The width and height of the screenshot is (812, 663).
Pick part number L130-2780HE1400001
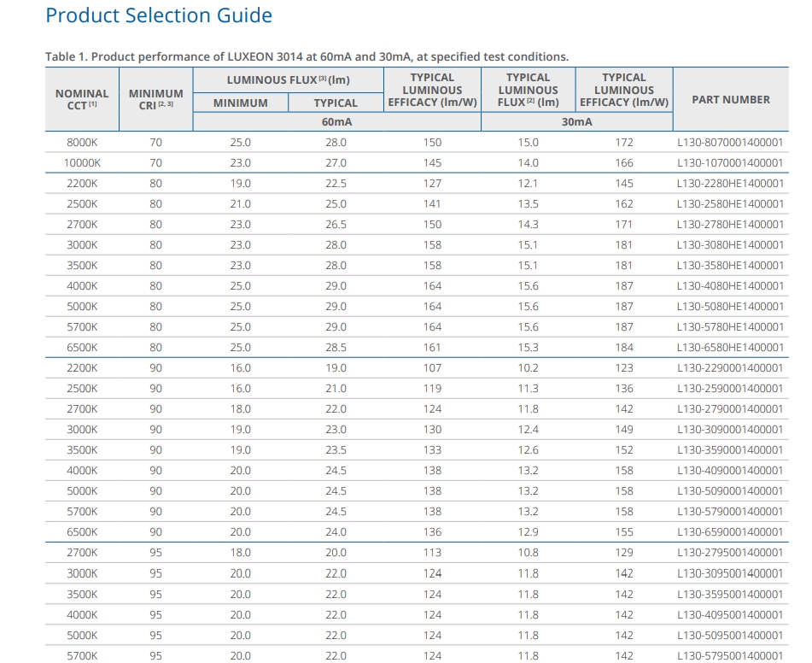[730, 225]
